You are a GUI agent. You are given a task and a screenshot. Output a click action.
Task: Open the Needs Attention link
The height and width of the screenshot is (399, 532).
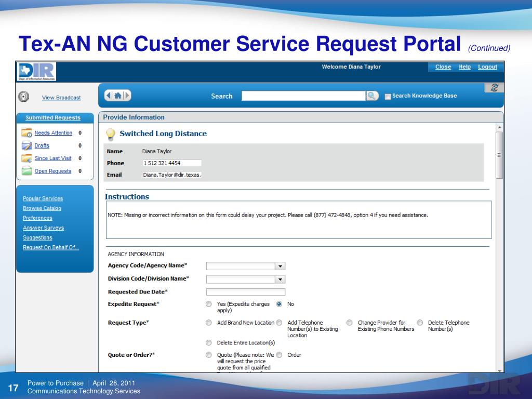(x=54, y=133)
